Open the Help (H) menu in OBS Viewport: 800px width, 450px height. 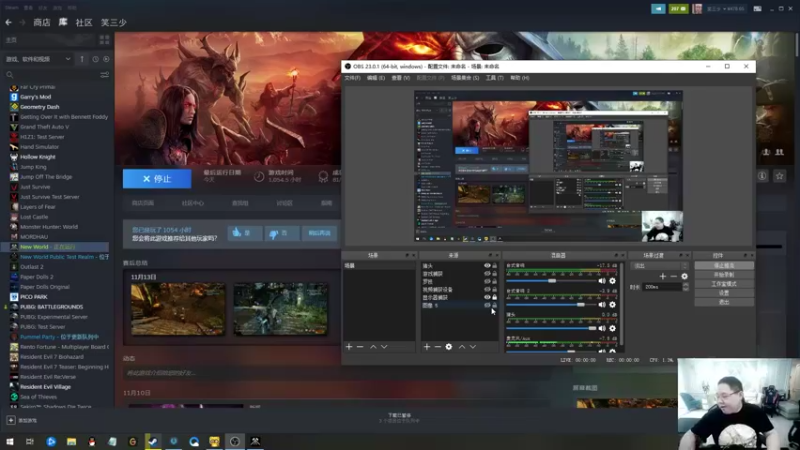(520, 78)
